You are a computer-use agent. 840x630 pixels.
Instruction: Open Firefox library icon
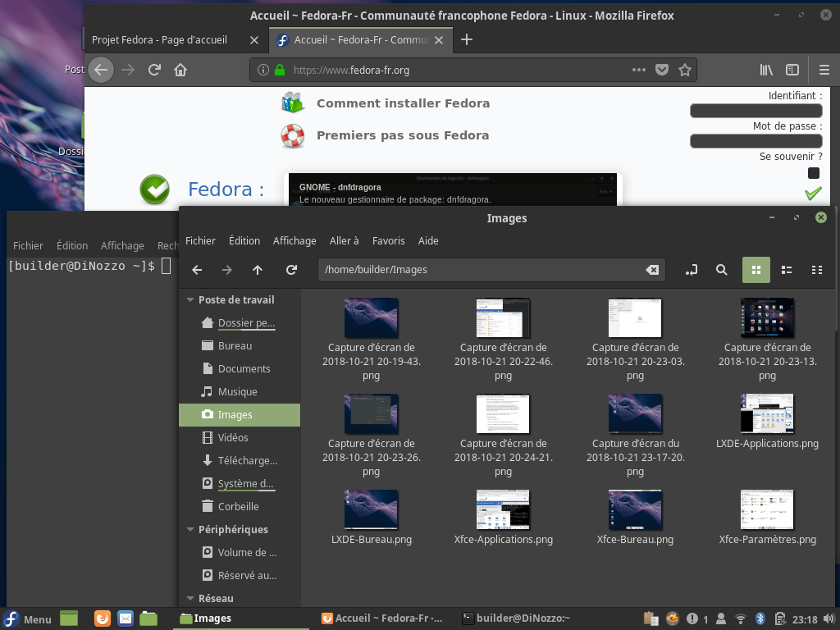[x=766, y=70]
